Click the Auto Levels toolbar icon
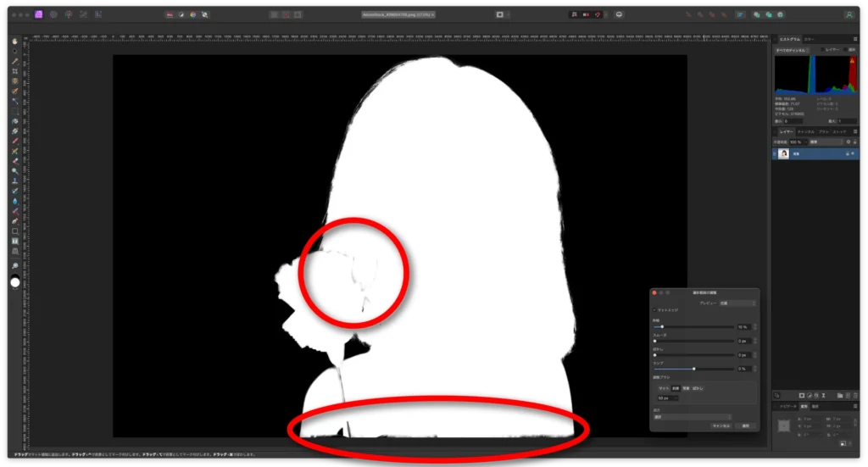Viewport: 868px width, 467px height. point(169,14)
